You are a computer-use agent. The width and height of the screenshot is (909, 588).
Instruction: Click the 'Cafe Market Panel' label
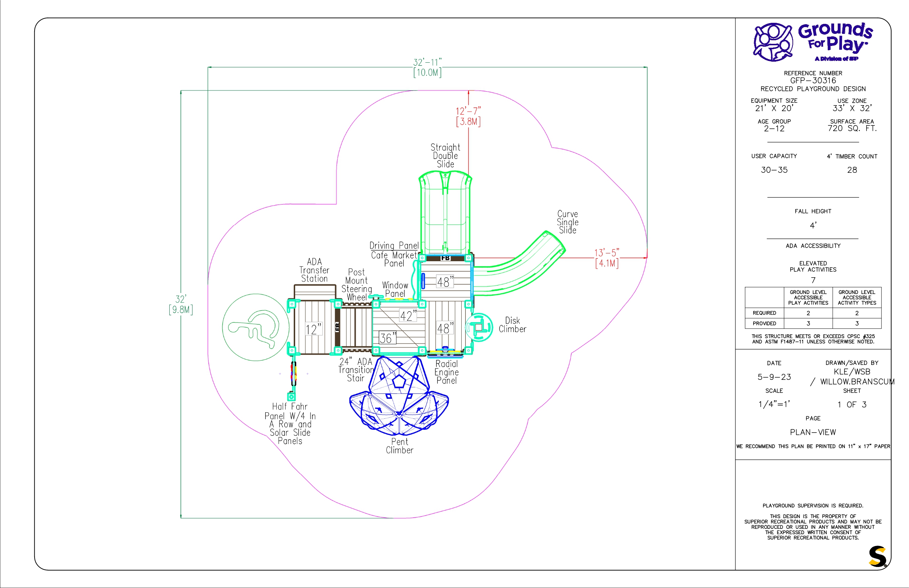tap(394, 259)
